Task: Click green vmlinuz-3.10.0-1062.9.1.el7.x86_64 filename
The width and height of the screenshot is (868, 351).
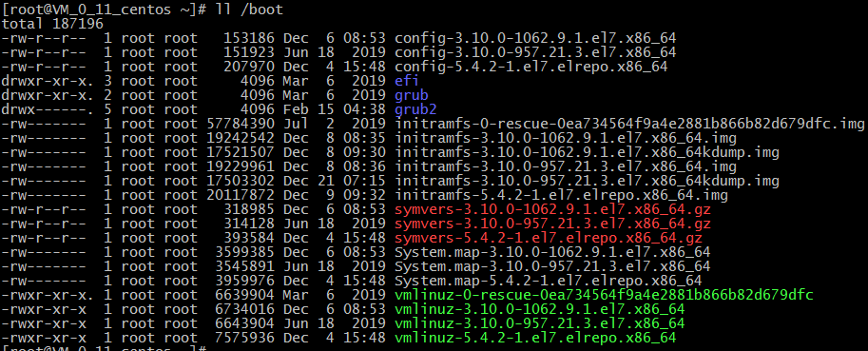Action: tap(540, 309)
